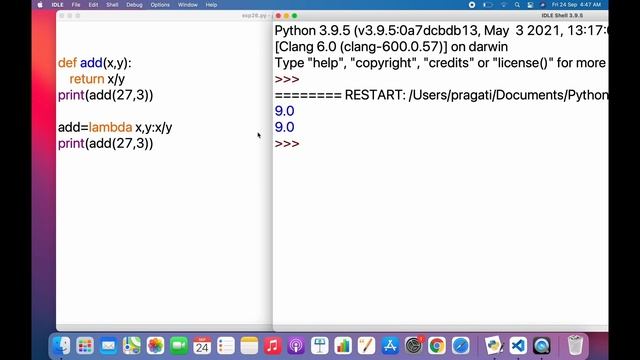Click the 'Type "help"' line in shell
The height and width of the screenshot is (360, 640).
(x=440, y=63)
